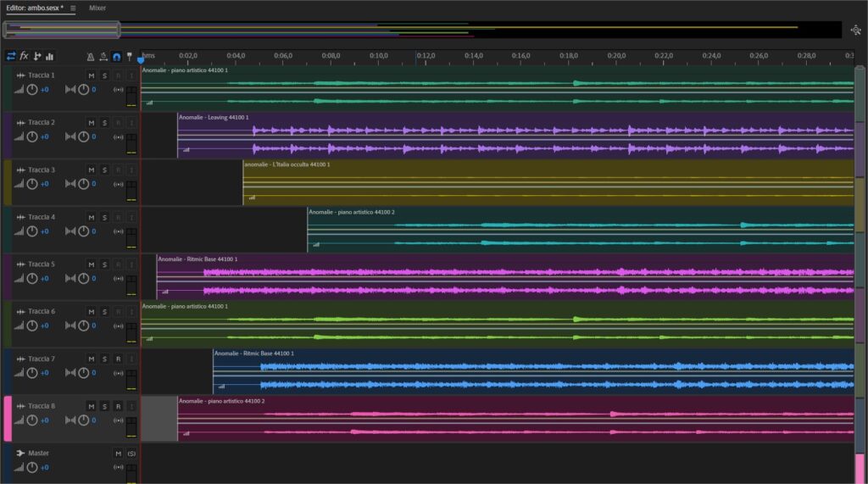
Task: Show the EQ track controls
Action: pyautogui.click(x=50, y=56)
